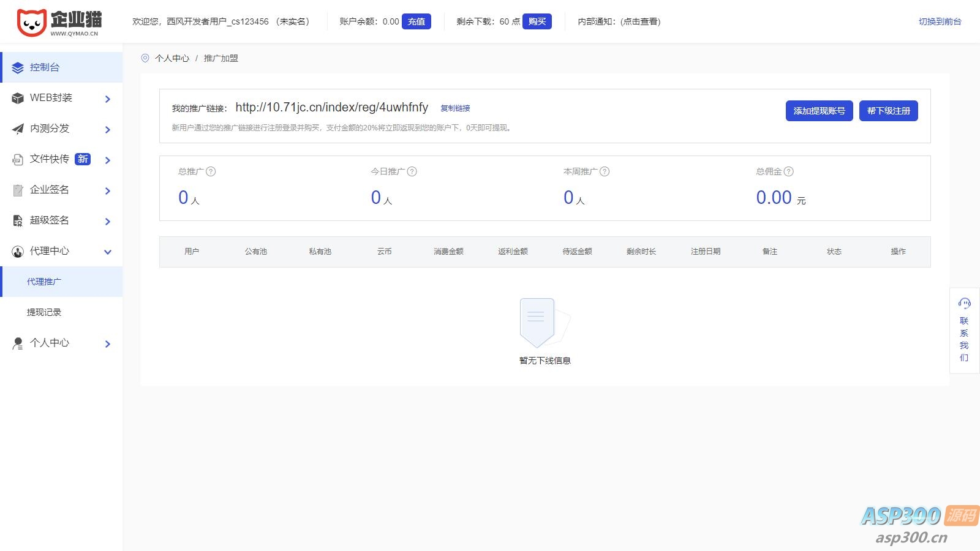This screenshot has height=551, width=980.
Task: Click the 企业猫 cat logo
Action: [32, 23]
